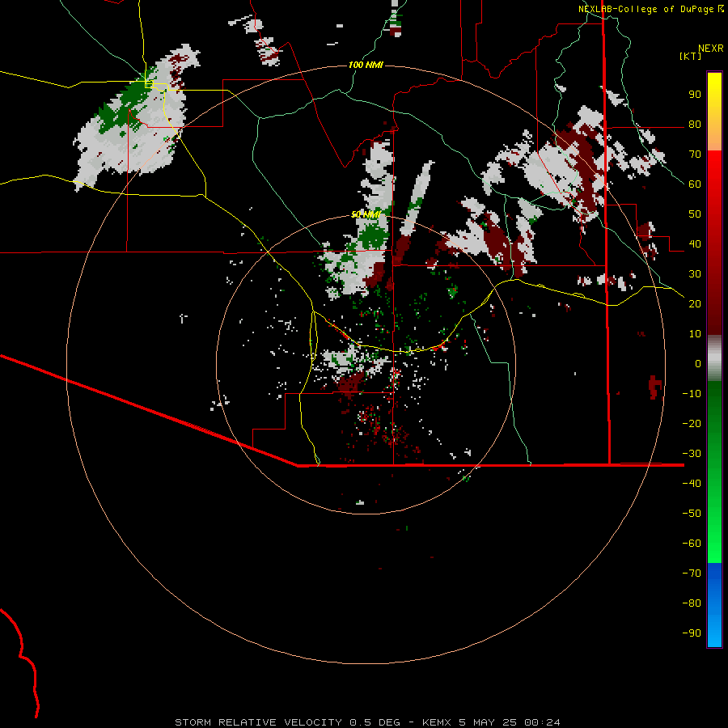Pick the -30 value on the velocity scale

[x=692, y=454]
